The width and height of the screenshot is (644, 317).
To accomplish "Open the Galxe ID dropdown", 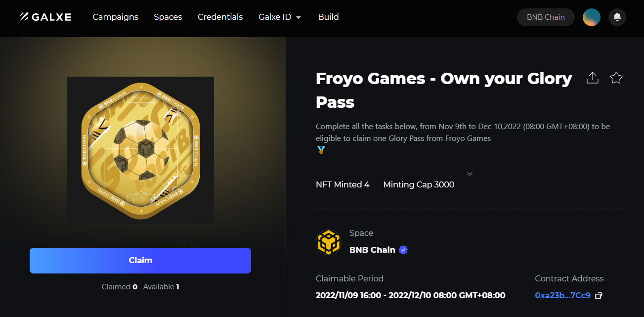I will point(280,17).
